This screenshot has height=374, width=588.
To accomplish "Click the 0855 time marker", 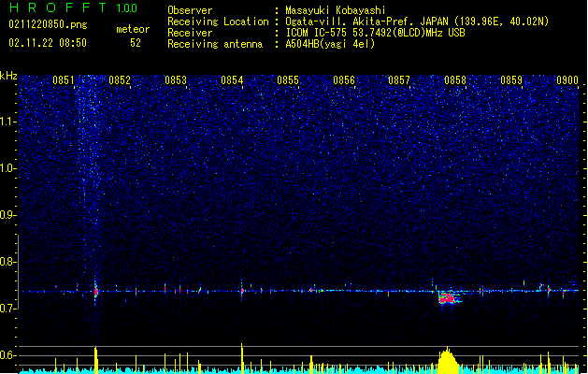I will coord(288,79).
